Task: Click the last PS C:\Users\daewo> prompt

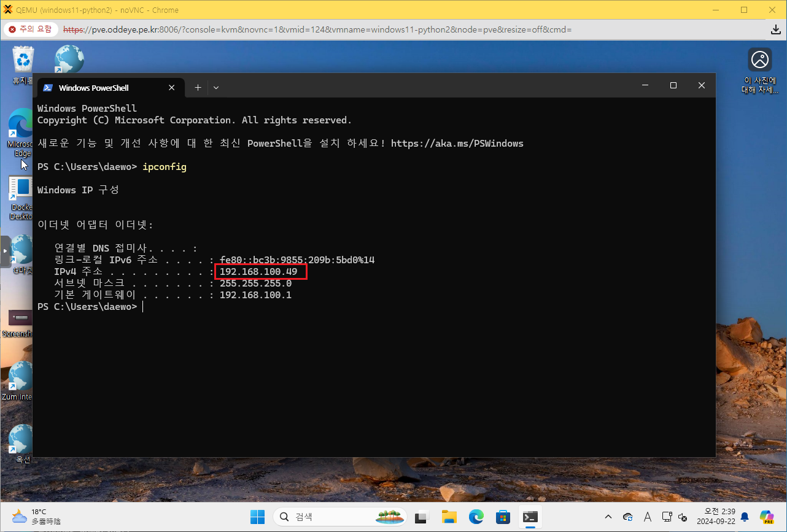Action: (87, 307)
